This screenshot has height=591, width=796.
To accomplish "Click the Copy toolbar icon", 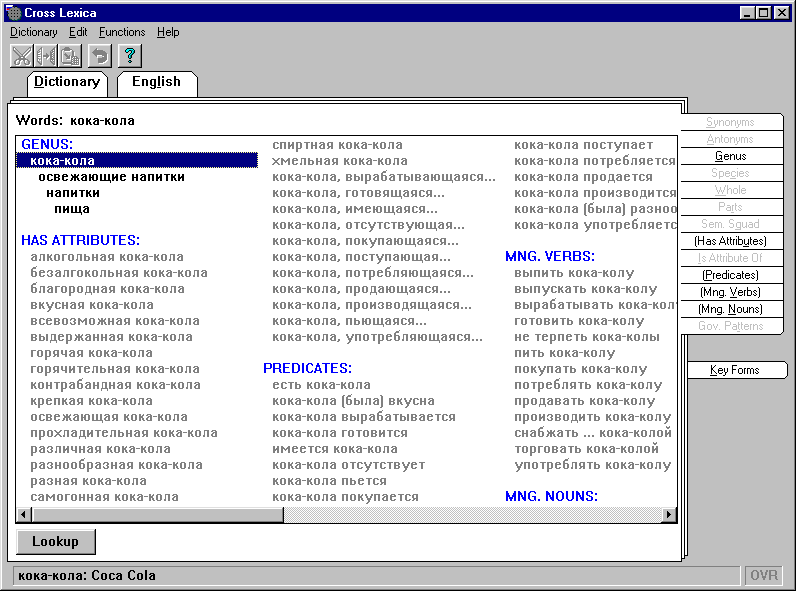I will (x=46, y=56).
